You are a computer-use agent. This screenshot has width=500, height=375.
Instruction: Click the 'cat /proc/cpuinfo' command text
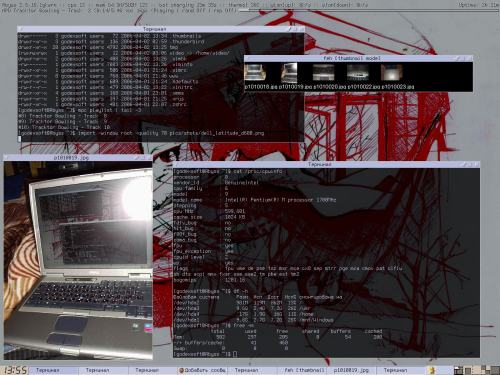pos(257,171)
